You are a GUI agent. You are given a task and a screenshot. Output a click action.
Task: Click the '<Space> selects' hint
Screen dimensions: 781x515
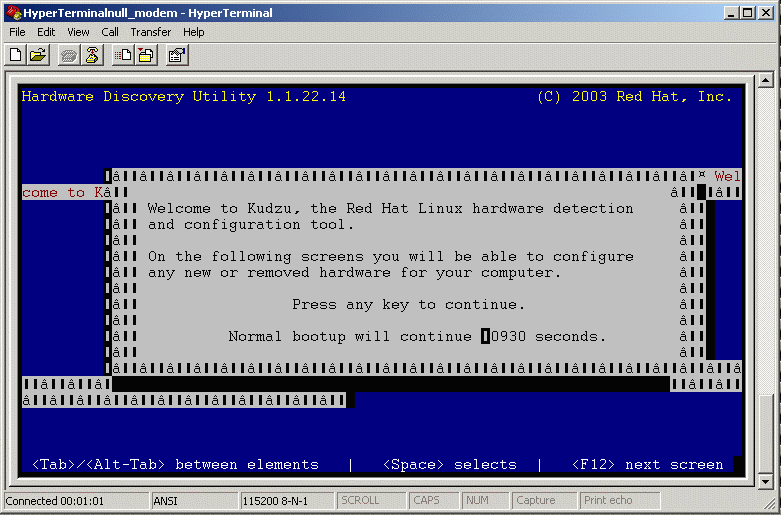point(450,464)
